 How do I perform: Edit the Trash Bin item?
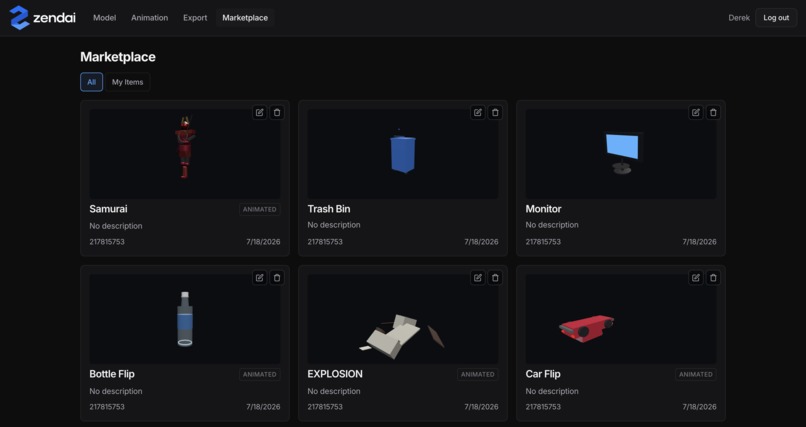[x=478, y=113]
